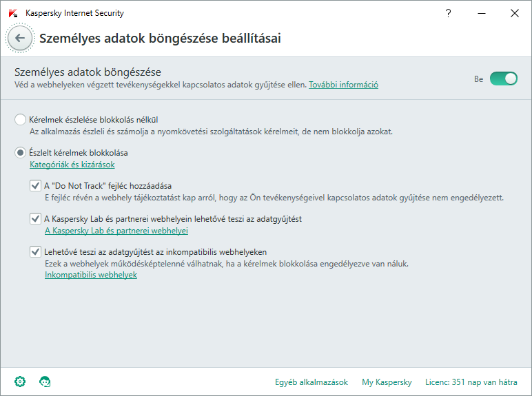Select Észlelt kérelmek blokkolása radio button
The height and width of the screenshot is (396, 532).
[21, 153]
